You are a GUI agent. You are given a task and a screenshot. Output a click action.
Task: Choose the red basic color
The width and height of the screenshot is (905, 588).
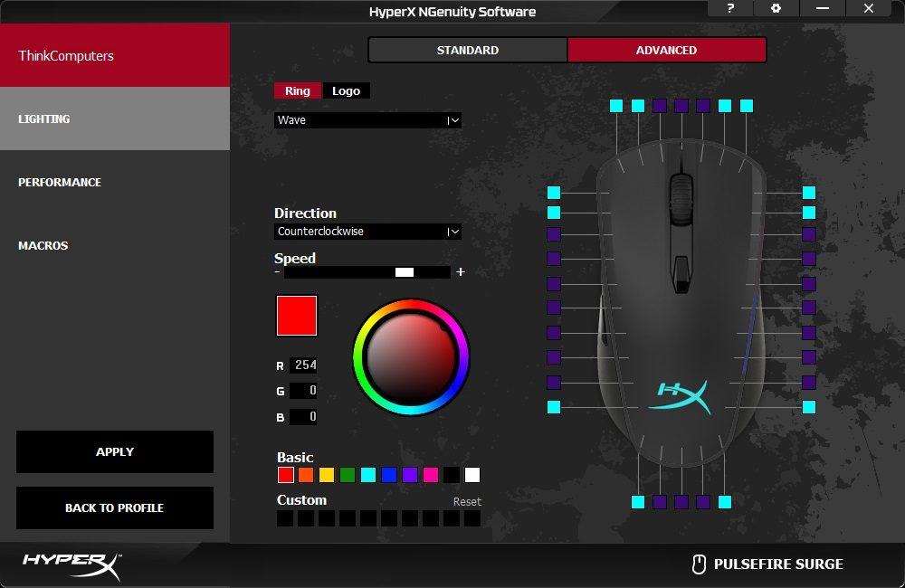click(286, 475)
